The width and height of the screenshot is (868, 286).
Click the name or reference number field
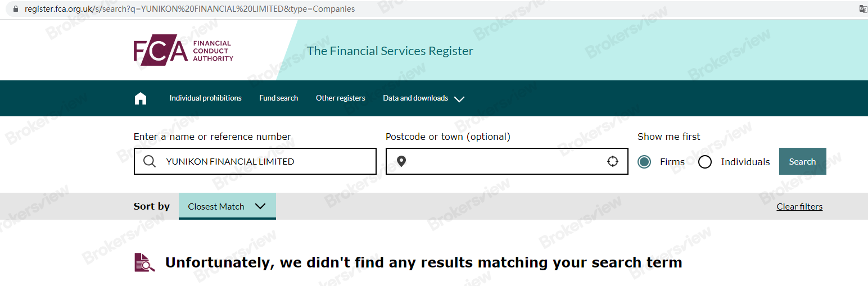tap(264, 162)
